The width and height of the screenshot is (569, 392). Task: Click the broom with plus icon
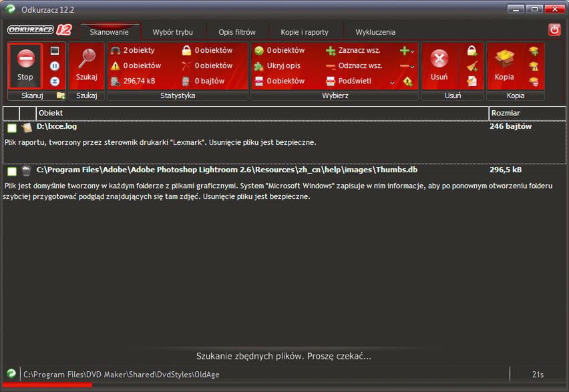point(472,66)
